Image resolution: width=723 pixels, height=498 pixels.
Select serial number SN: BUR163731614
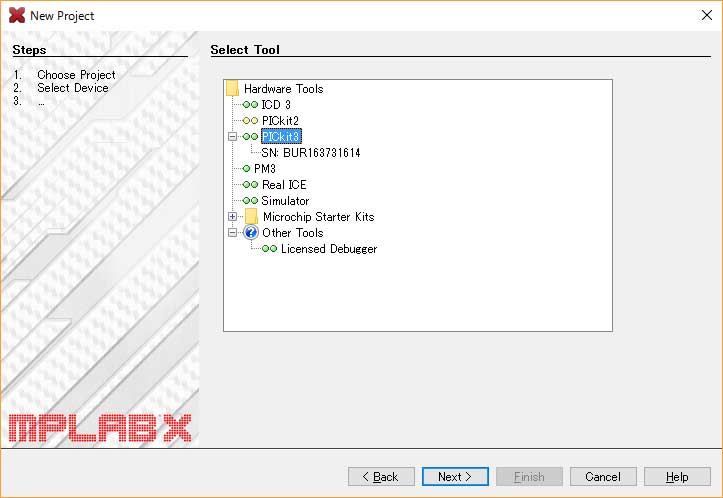tap(311, 153)
